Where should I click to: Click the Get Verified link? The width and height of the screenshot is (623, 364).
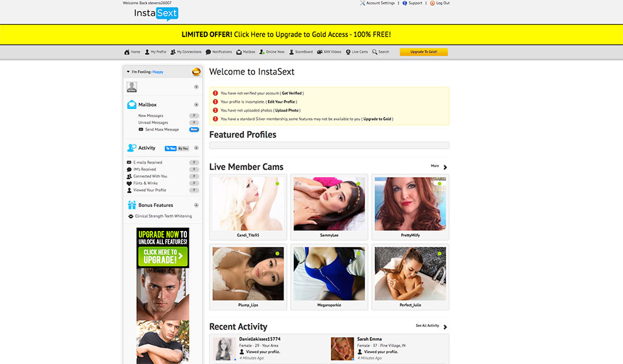click(x=292, y=93)
